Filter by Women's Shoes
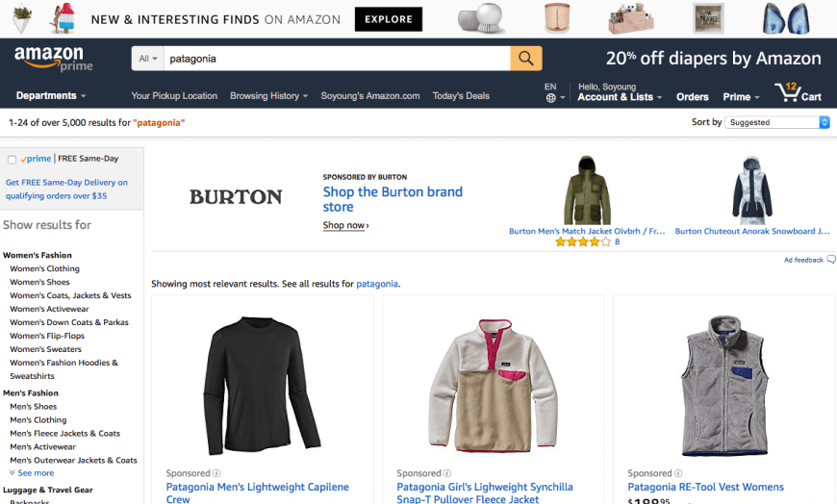 pyautogui.click(x=39, y=282)
